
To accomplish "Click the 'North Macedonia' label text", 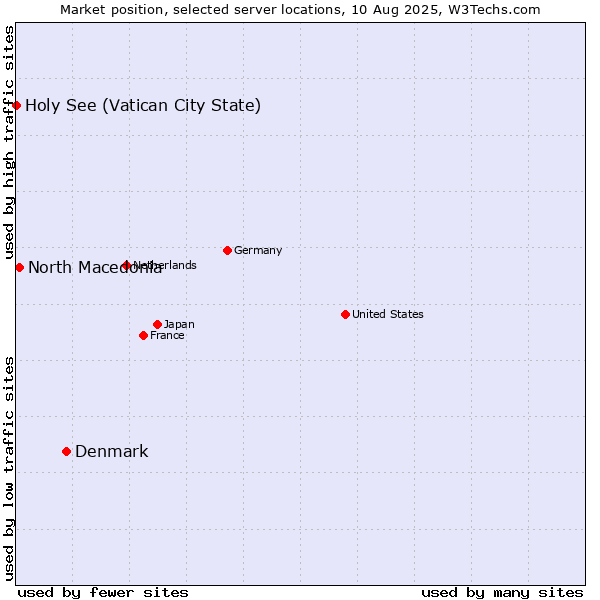I will (95, 267).
